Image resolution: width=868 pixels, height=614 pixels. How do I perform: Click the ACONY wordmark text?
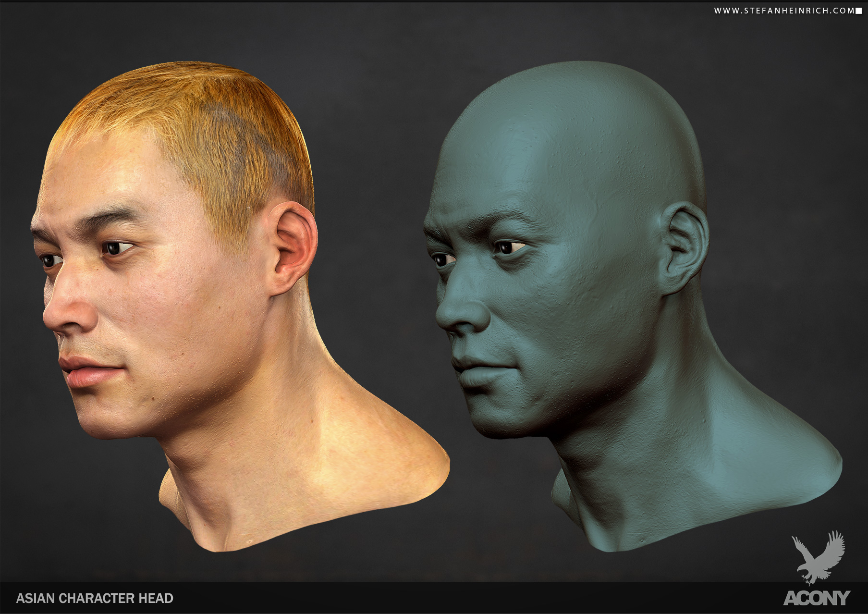[817, 598]
